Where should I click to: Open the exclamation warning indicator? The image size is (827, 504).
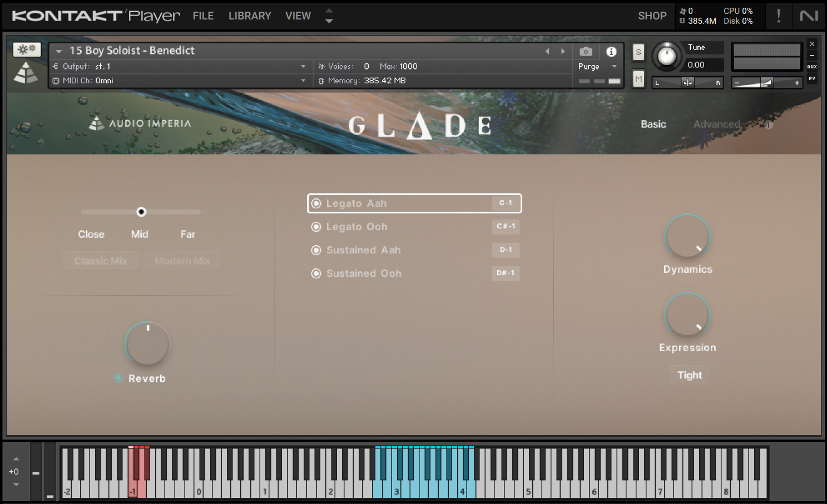tap(779, 16)
